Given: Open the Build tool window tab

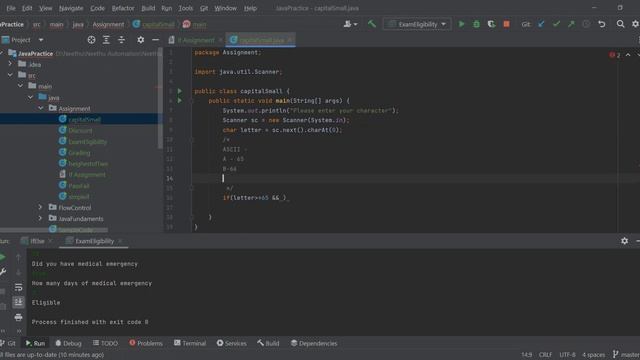Looking at the screenshot, I should pyautogui.click(x=268, y=343).
